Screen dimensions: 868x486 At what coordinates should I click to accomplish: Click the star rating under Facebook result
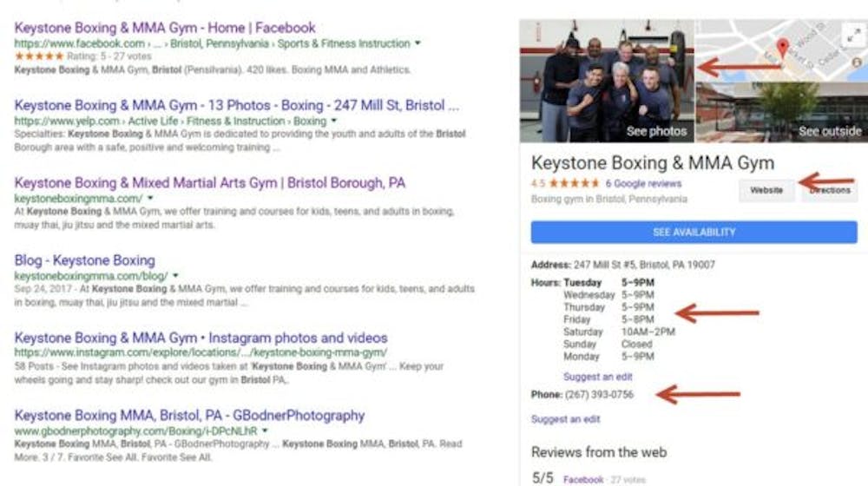click(x=39, y=56)
